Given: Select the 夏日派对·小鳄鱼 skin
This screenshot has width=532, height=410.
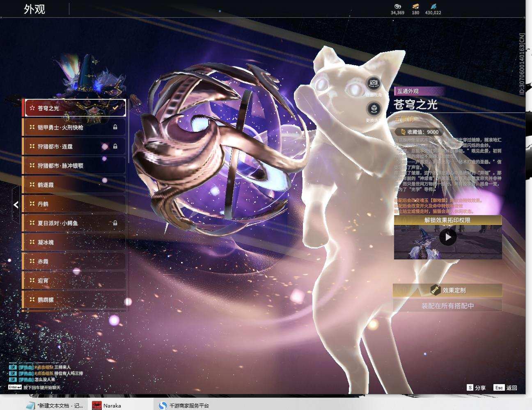Looking at the screenshot, I should click(74, 223).
